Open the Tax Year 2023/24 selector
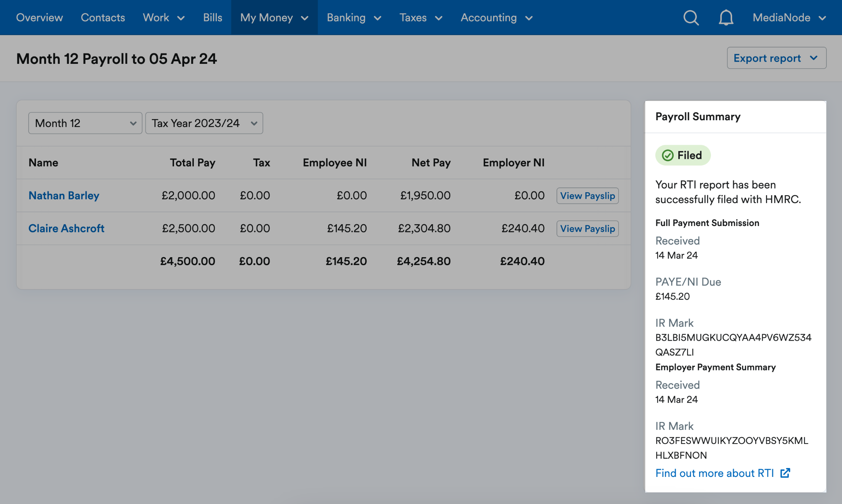This screenshot has width=842, height=504. (x=204, y=123)
